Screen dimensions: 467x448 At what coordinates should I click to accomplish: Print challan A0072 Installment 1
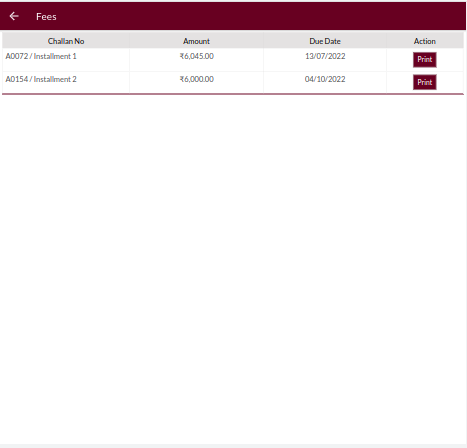click(x=425, y=60)
